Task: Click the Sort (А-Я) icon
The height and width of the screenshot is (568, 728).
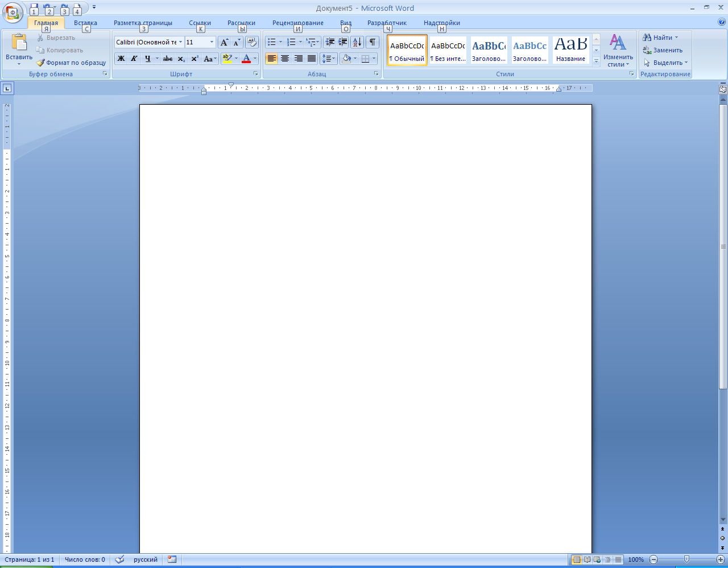Action: [357, 42]
